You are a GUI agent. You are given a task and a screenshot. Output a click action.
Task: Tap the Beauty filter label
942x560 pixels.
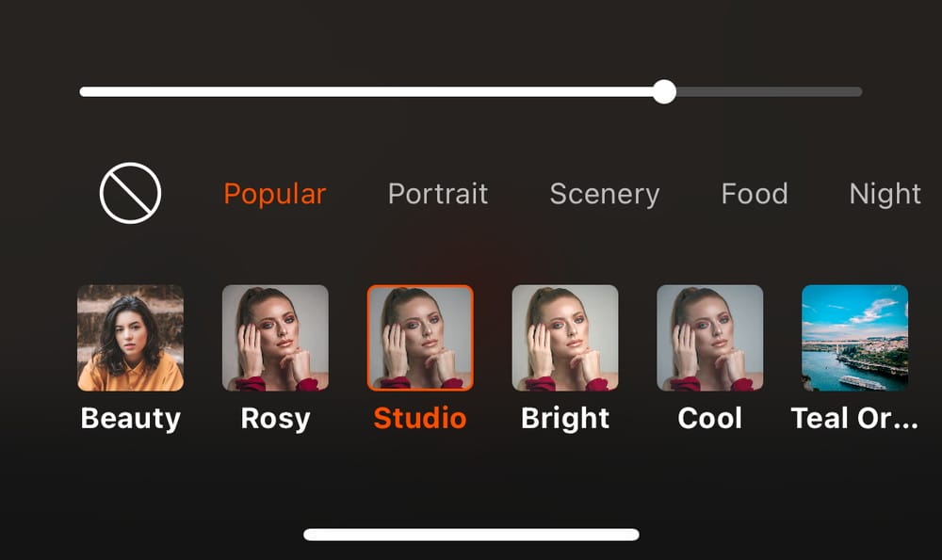[x=130, y=418]
